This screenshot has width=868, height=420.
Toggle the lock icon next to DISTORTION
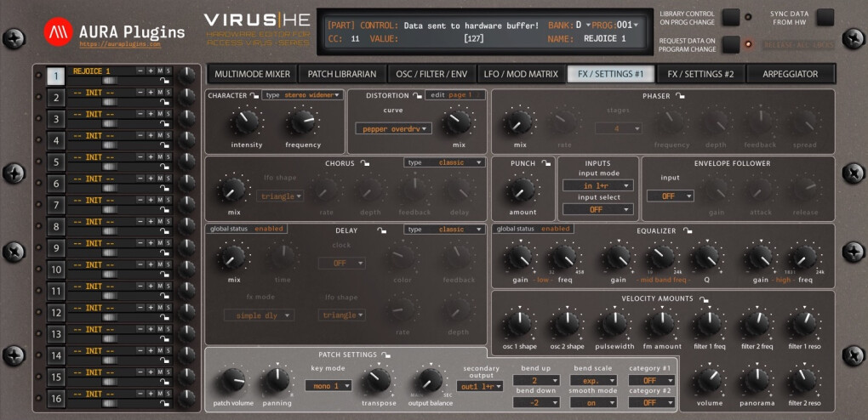coord(417,96)
